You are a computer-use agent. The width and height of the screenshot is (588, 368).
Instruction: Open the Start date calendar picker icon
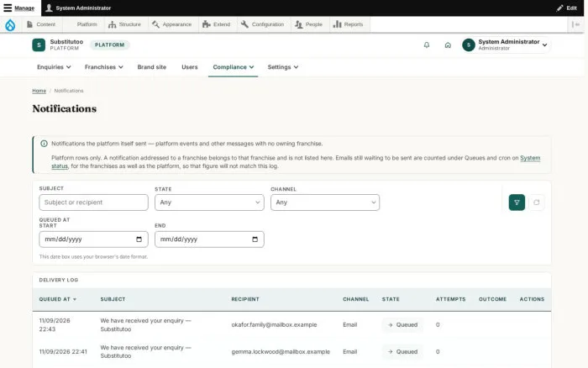pyautogui.click(x=139, y=239)
